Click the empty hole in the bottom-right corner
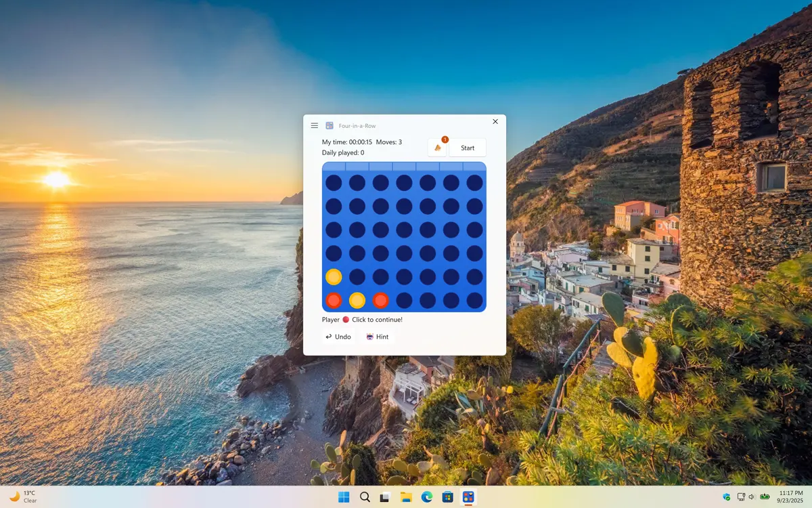Screen dimensions: 812x508 (475, 300)
